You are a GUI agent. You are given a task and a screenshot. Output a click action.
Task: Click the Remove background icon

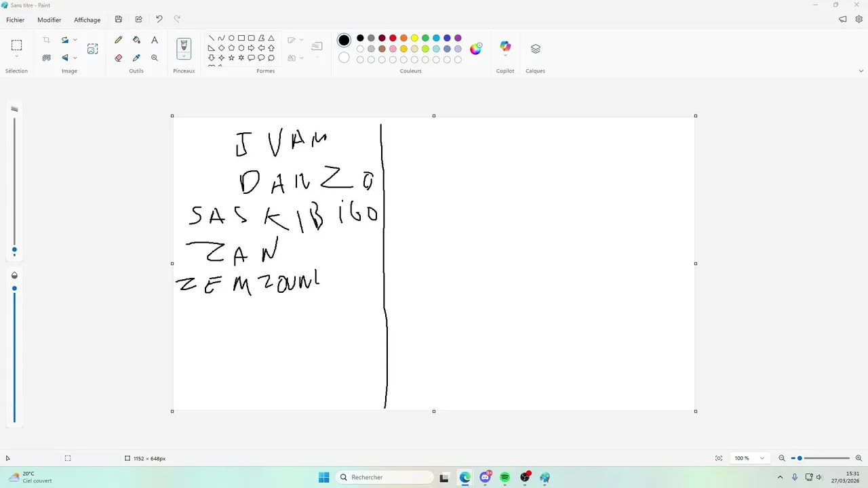(47, 58)
